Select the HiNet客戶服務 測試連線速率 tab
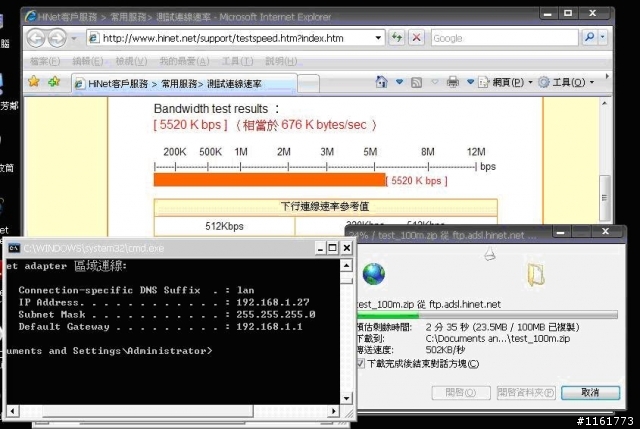Screen dimensions: 640x429 point(184,84)
